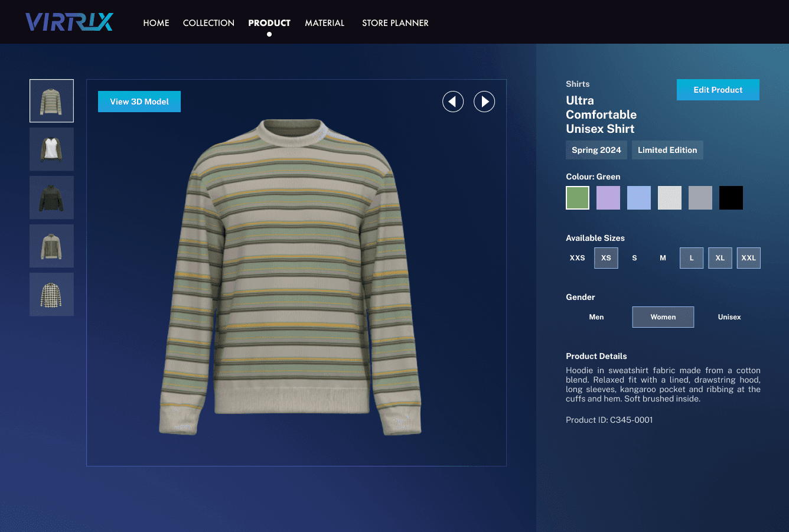
Task: Open the HOME navigation menu
Action: (x=156, y=22)
